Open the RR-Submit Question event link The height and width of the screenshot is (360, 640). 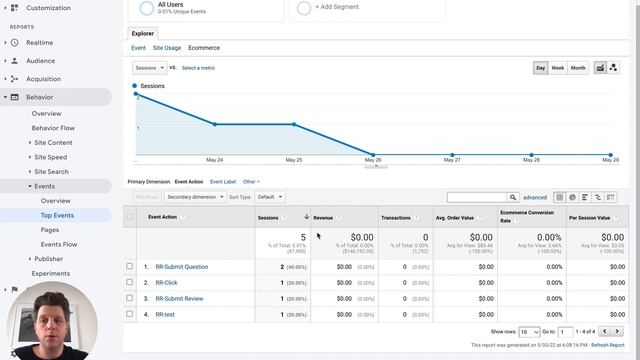(x=182, y=267)
